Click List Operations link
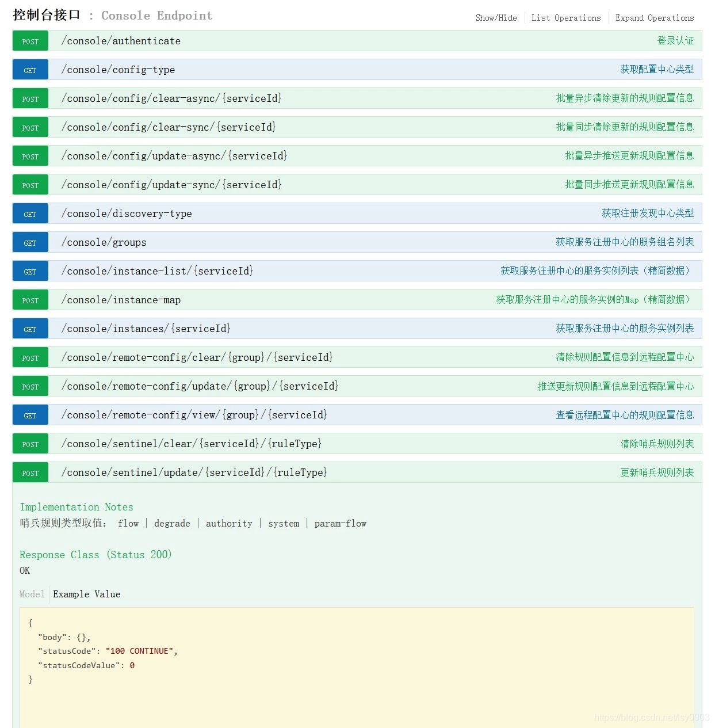The image size is (715, 728). click(566, 18)
